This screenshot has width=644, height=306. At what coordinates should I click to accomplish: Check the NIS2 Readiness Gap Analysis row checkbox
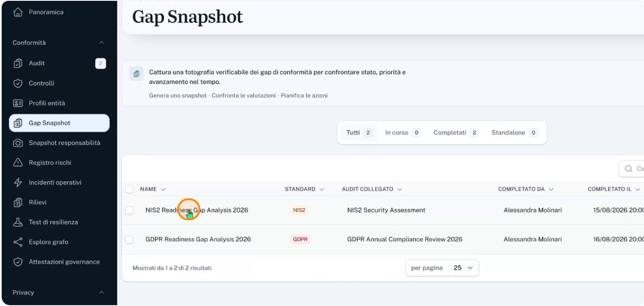(x=129, y=210)
